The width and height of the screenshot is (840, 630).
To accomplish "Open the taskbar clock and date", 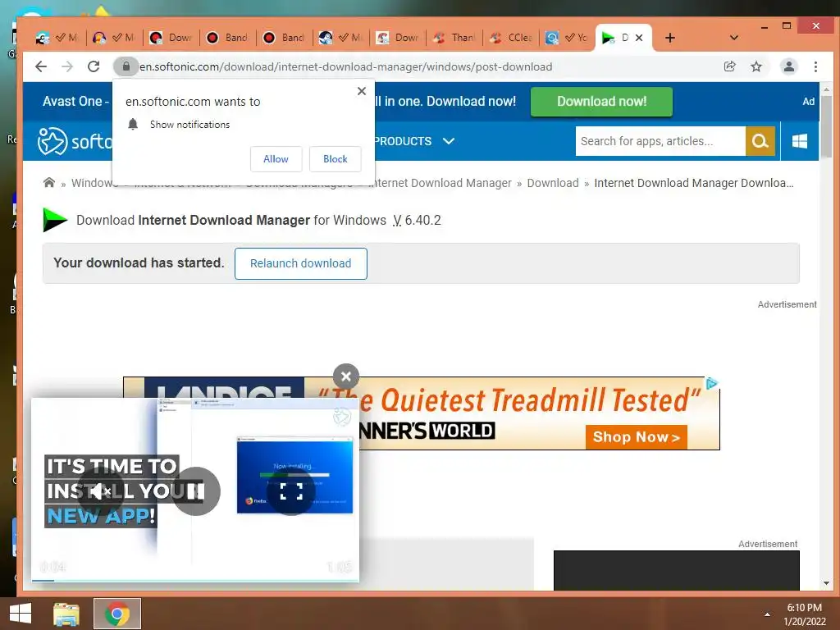I will [805, 614].
